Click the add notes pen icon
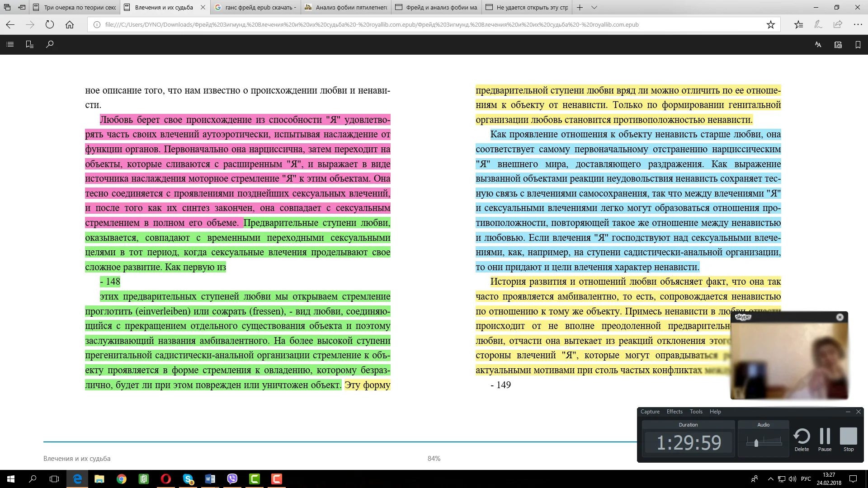Image resolution: width=868 pixels, height=488 pixels. [818, 25]
